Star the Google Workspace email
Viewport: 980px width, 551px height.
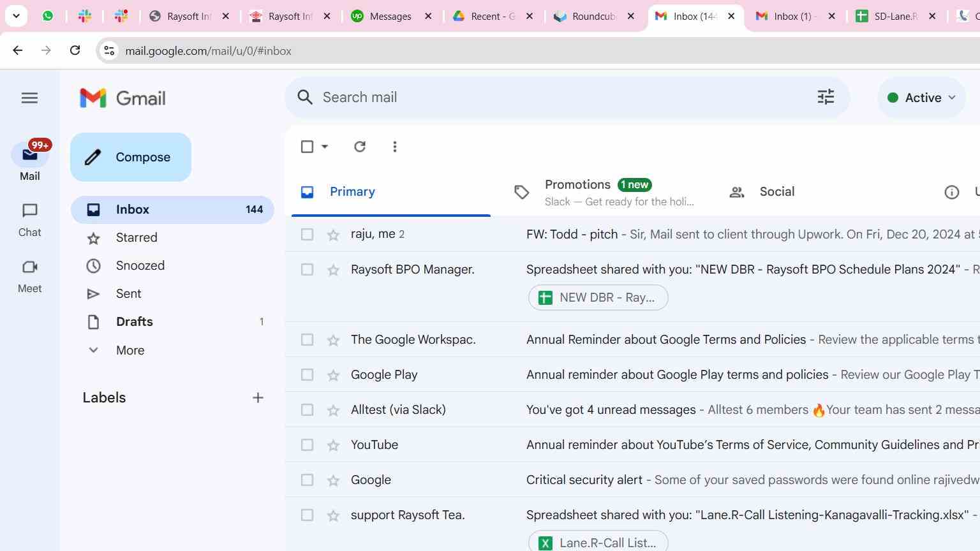(x=333, y=340)
